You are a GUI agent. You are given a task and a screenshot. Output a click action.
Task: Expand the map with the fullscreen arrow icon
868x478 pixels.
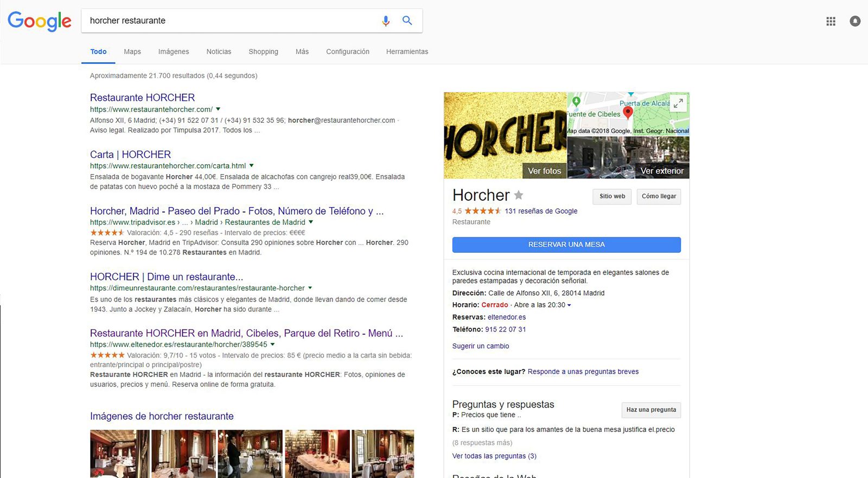tap(678, 103)
